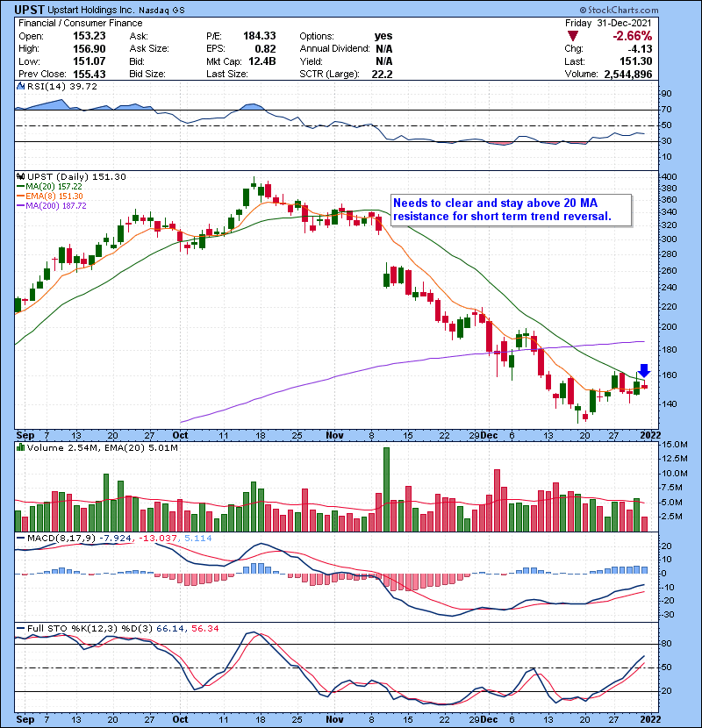702x728 pixels.
Task: Click the stochastic %K value 66.14
Action: [x=170, y=629]
